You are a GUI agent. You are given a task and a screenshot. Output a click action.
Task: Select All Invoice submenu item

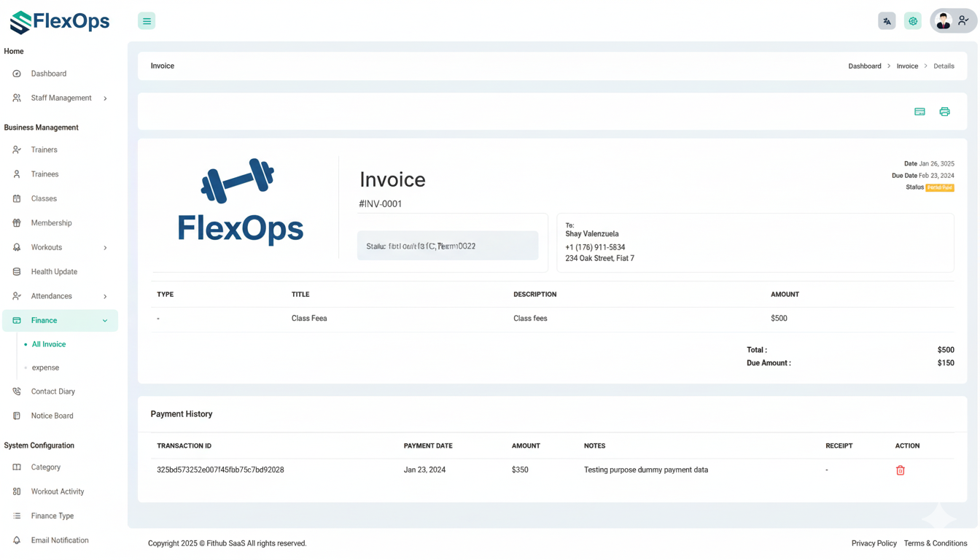pos(49,344)
